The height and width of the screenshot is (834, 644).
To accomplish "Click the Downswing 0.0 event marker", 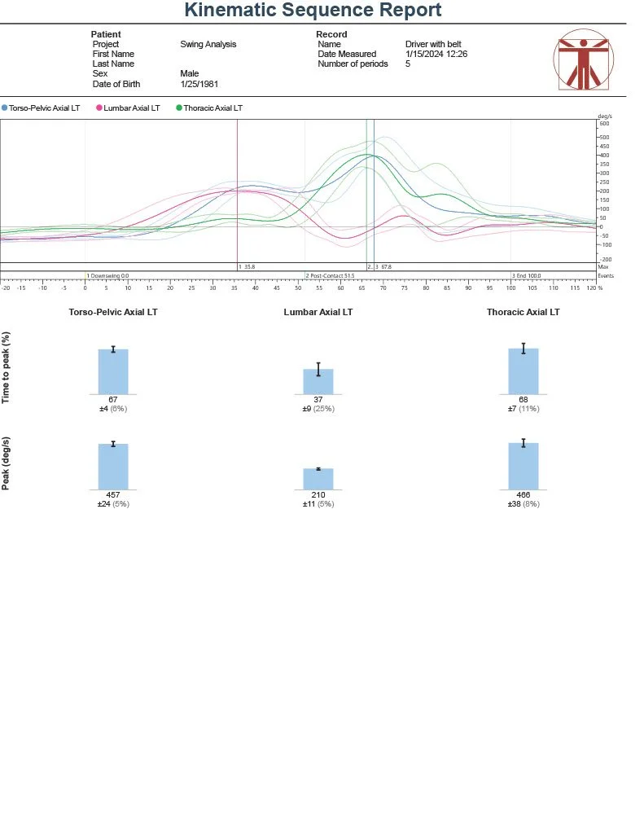I will (108, 276).
